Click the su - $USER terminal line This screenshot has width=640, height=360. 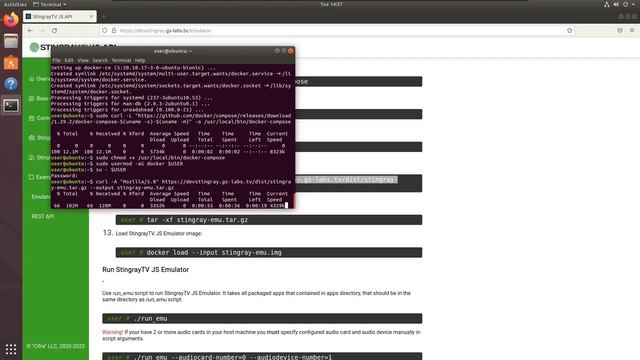click(89, 170)
